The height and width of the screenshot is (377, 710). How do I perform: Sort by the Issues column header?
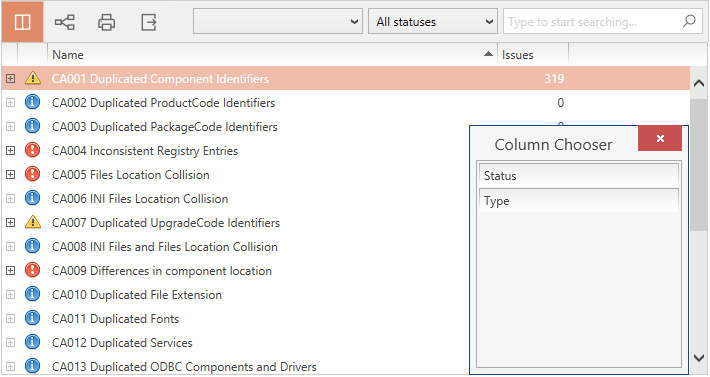coord(533,55)
